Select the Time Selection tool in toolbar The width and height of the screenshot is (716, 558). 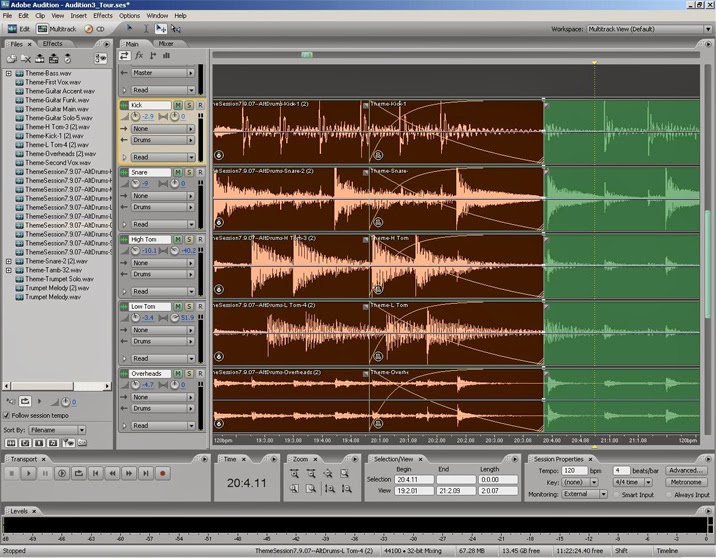click(146, 29)
